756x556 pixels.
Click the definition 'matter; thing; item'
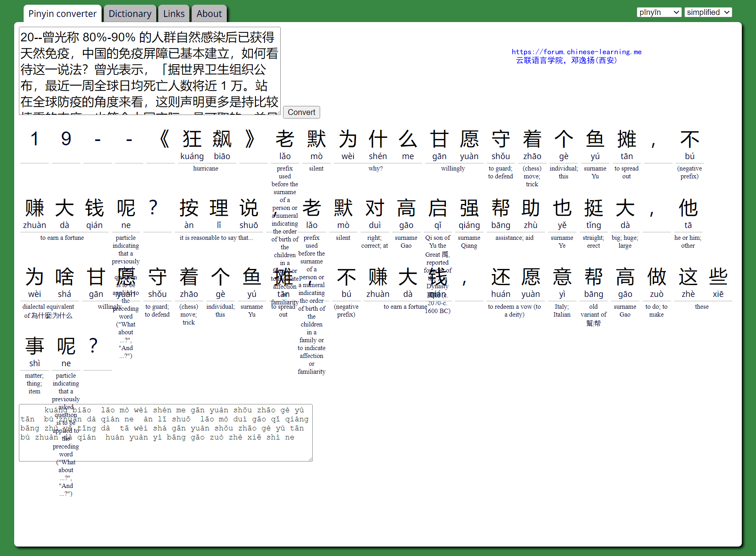[34, 384]
